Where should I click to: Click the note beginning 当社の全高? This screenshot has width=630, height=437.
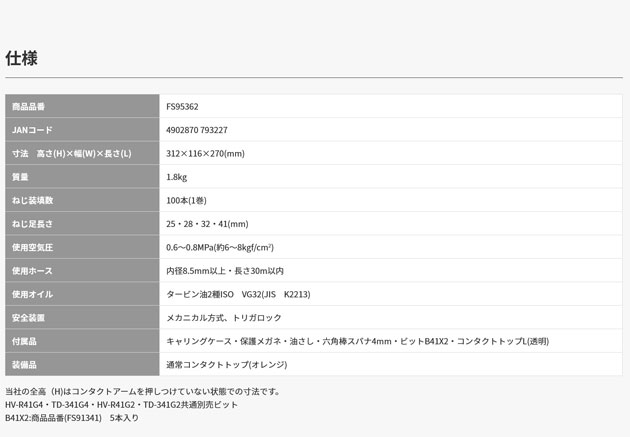pyautogui.click(x=143, y=391)
